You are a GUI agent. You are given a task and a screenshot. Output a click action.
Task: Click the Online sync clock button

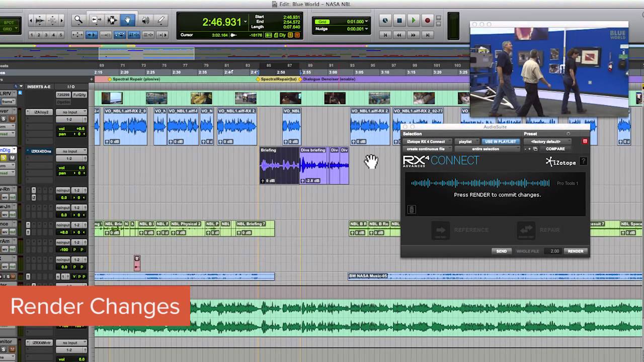385,21
